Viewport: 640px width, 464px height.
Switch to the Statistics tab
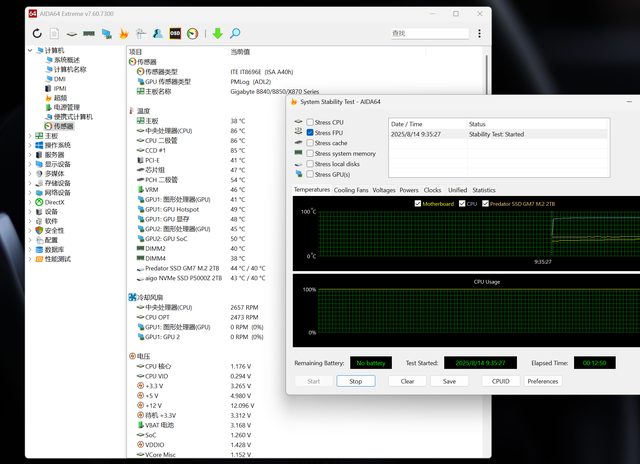[x=484, y=190]
